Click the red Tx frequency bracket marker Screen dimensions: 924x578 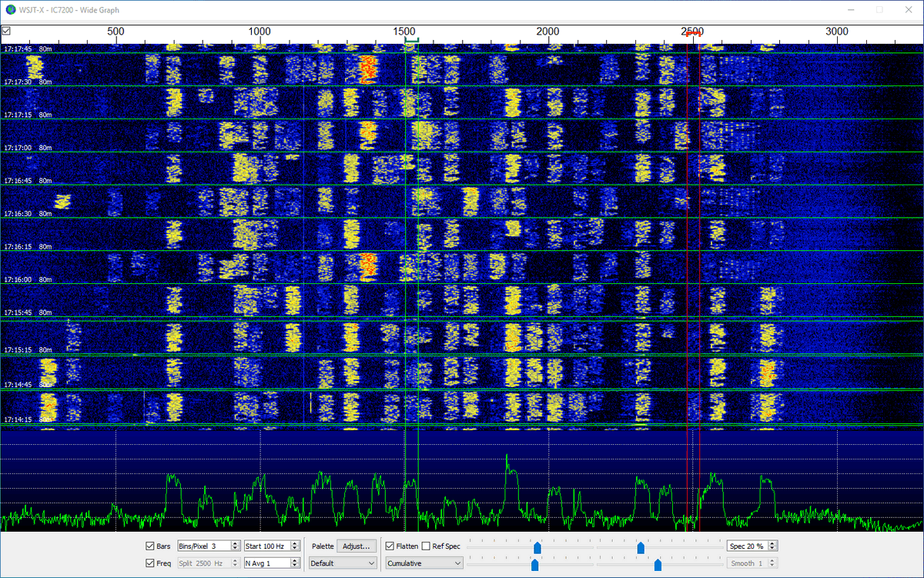pyautogui.click(x=693, y=34)
